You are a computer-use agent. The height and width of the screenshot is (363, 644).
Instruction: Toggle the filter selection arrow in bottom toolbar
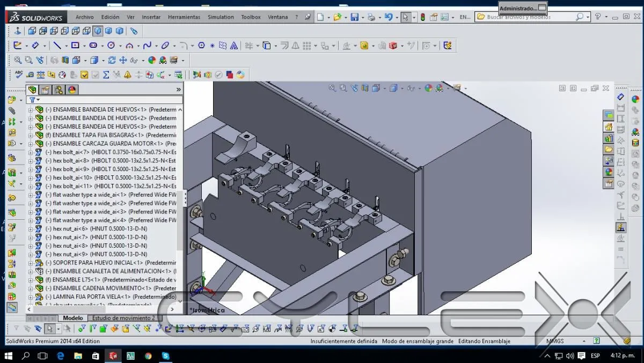click(49, 329)
